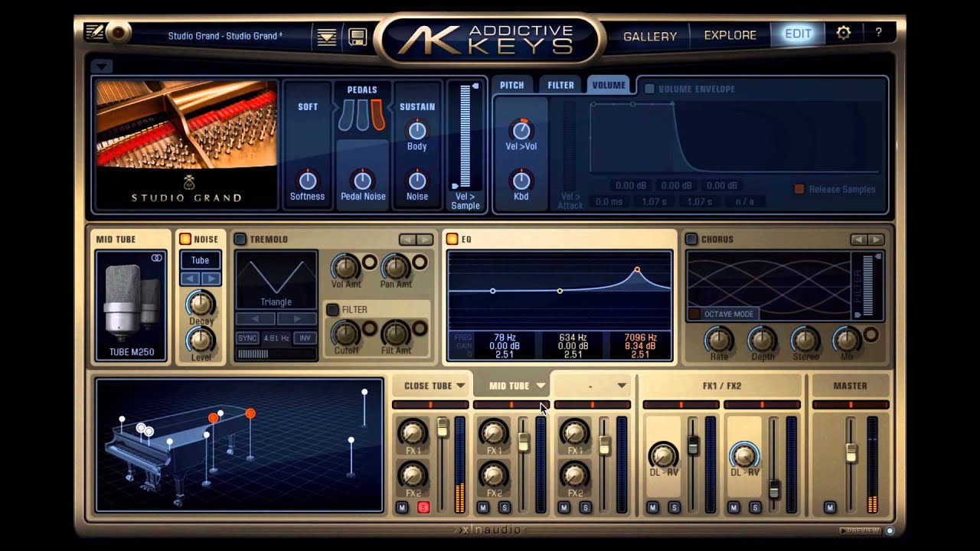
Task: Open settings via the gear icon
Action: 843,33
